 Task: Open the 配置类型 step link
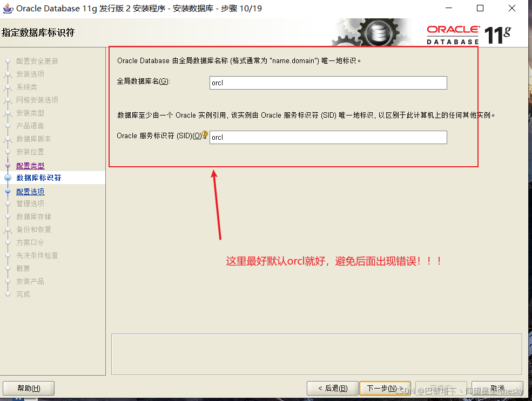(30, 165)
